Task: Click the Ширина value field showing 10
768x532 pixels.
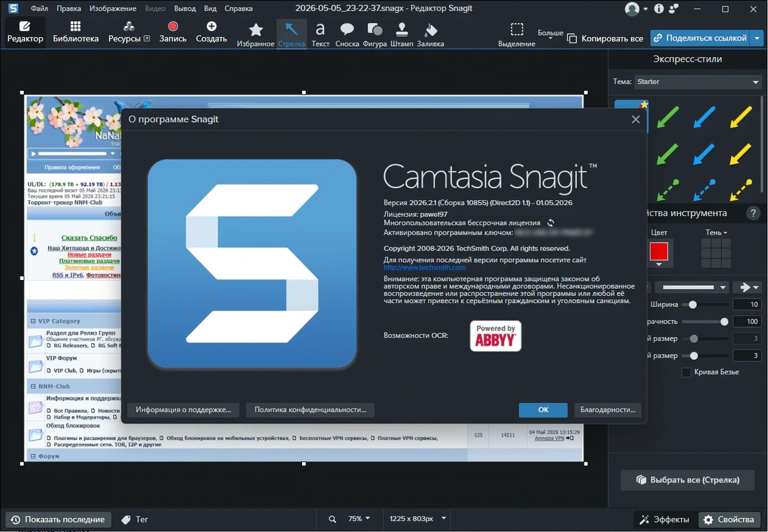Action: point(746,305)
